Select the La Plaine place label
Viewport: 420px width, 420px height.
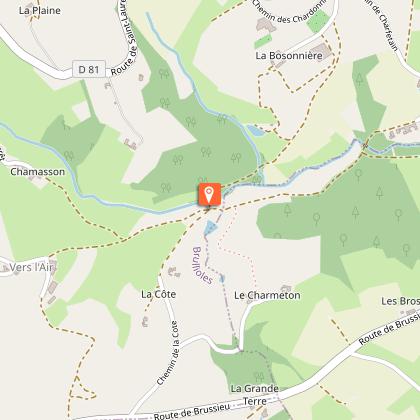[40, 10]
